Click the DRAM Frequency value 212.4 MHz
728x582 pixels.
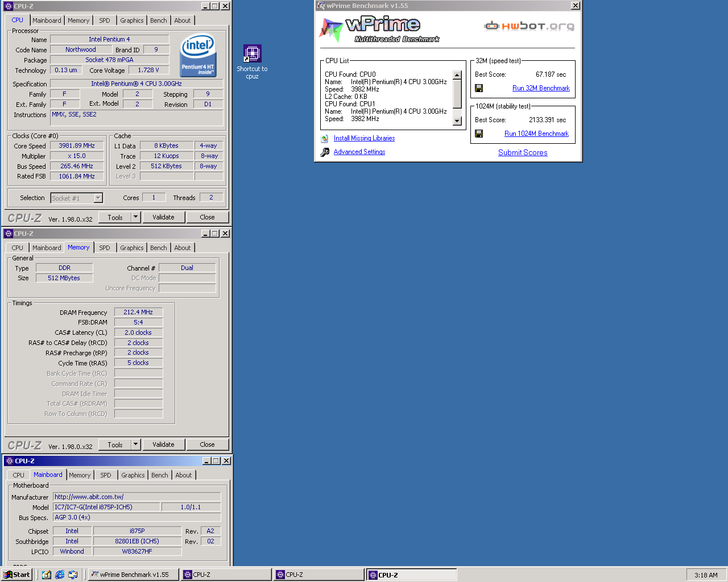click(138, 312)
